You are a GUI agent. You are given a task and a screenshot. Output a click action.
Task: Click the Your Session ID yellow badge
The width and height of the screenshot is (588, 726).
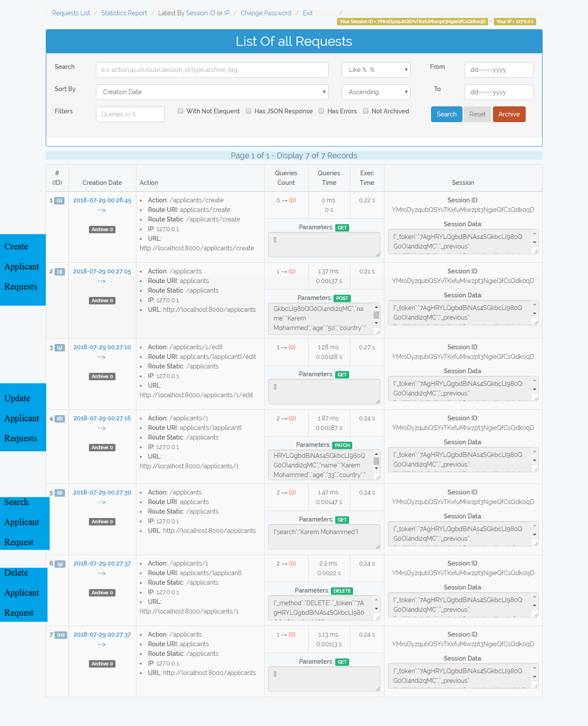click(412, 21)
